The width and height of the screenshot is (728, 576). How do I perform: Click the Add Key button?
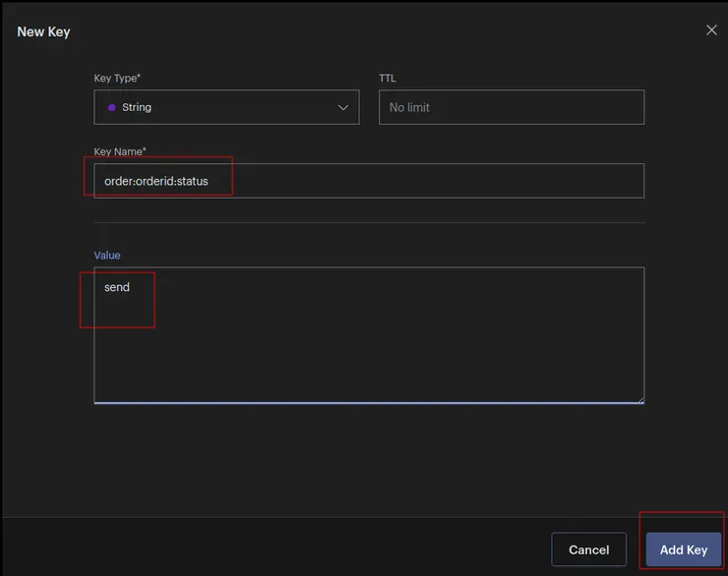point(684,549)
